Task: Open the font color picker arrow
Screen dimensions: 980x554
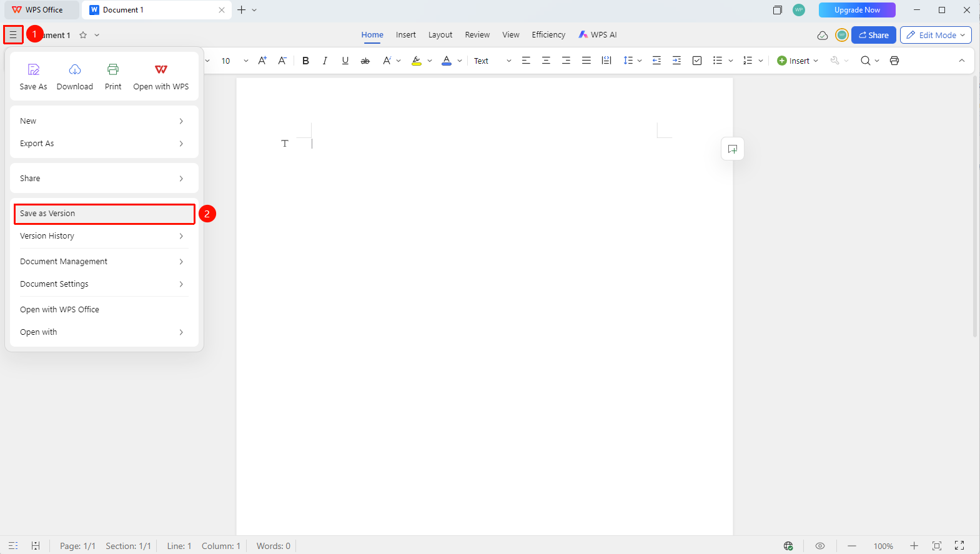Action: (460, 61)
